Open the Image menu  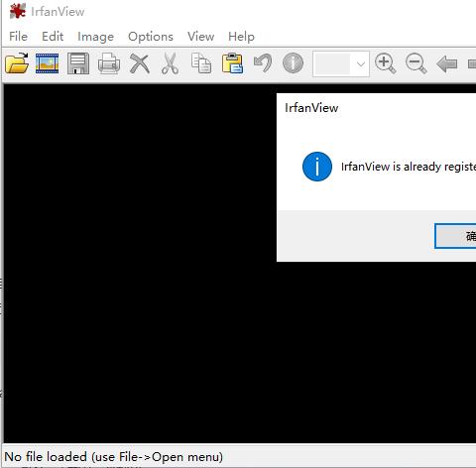click(95, 37)
